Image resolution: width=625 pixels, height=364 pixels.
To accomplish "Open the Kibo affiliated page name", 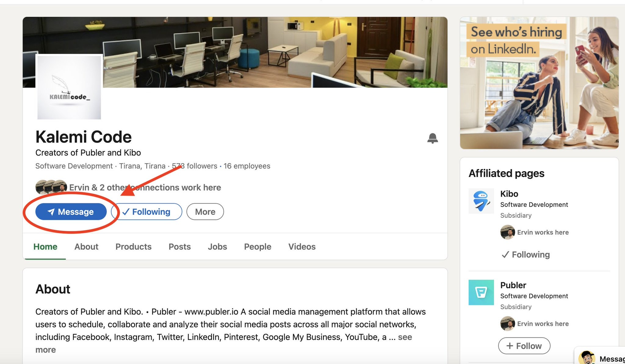I will point(509,194).
